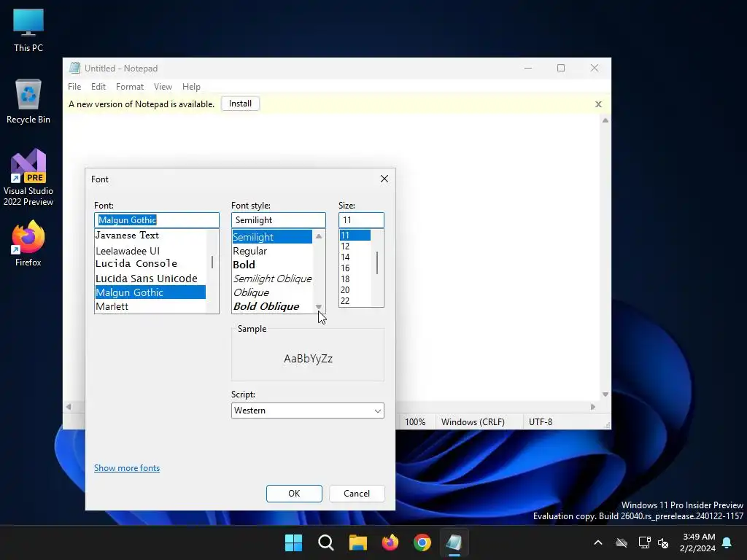Close the Font dialog

click(x=384, y=179)
